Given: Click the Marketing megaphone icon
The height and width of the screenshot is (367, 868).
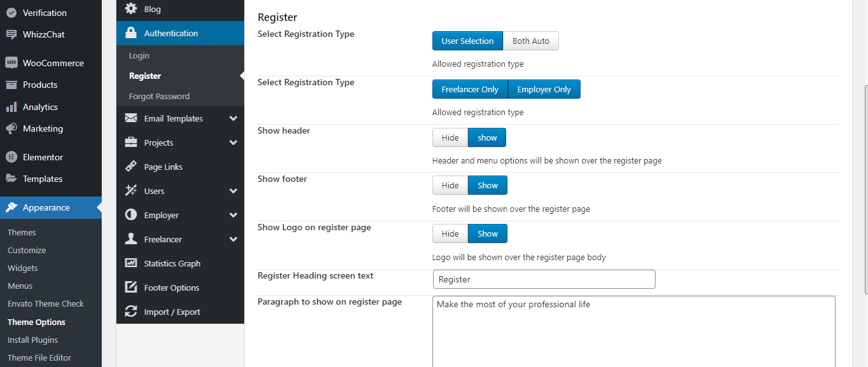Looking at the screenshot, I should click(x=11, y=128).
